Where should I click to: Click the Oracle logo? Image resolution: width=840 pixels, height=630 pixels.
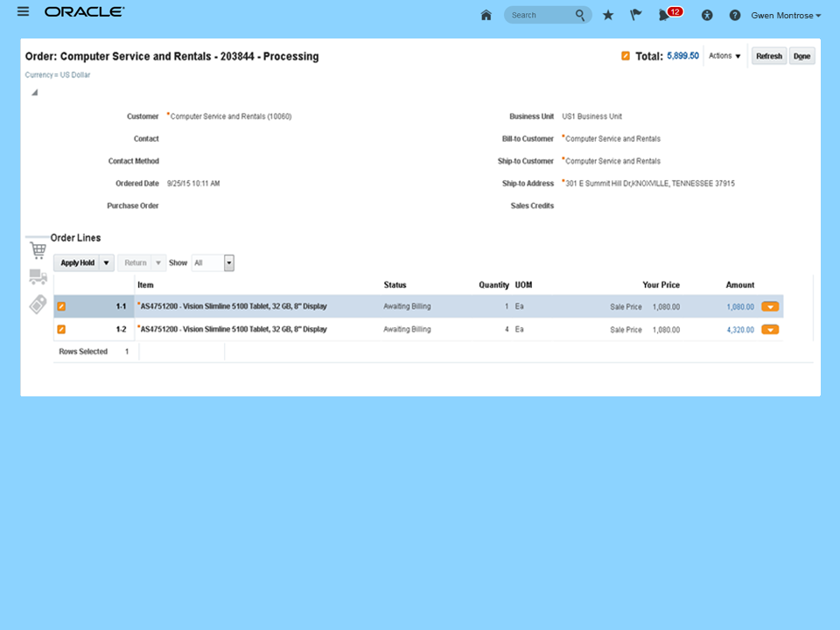pyautogui.click(x=84, y=11)
